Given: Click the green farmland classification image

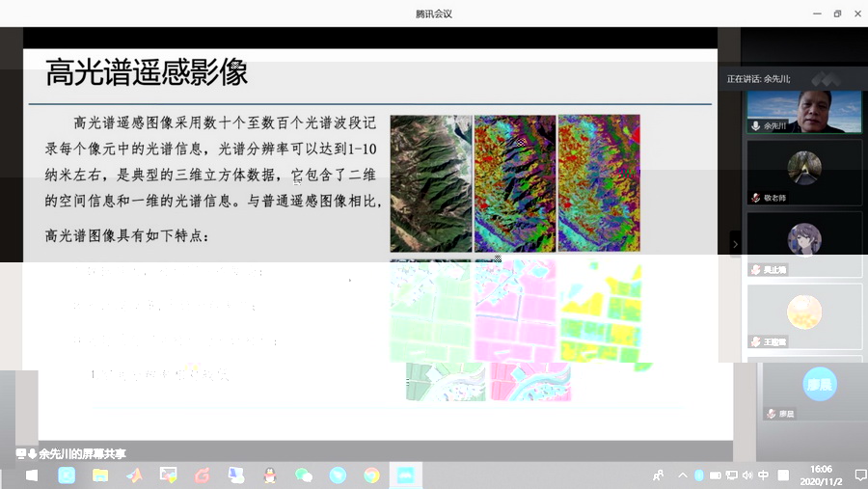Looking at the screenshot, I should click(x=431, y=312).
